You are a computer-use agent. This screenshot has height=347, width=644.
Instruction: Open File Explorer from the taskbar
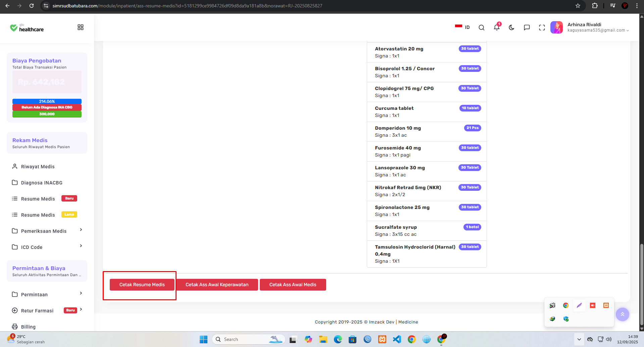pos(323,339)
